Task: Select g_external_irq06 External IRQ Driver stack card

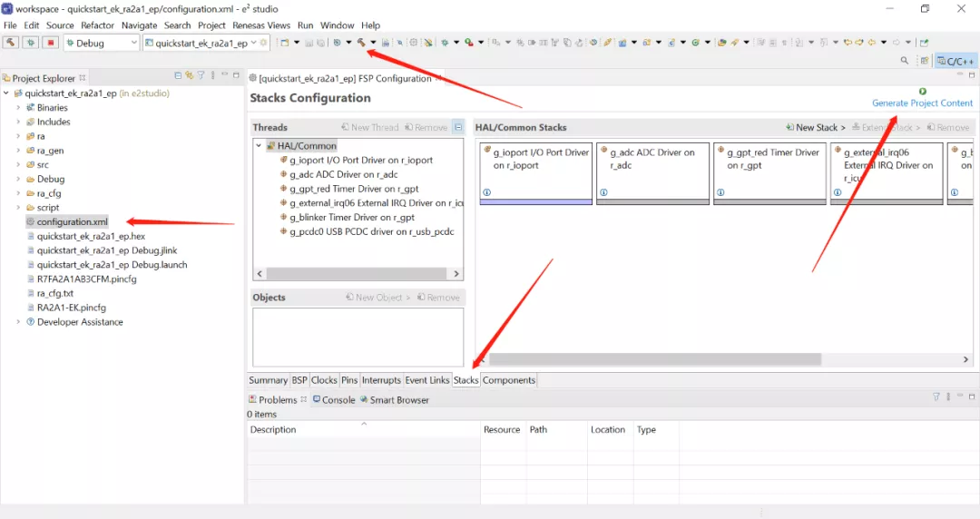Action: coord(888,174)
